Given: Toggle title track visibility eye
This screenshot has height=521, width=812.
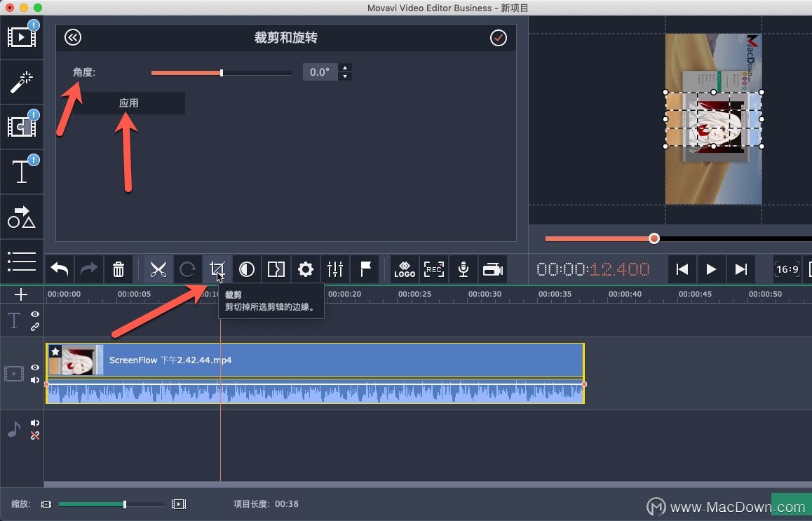Looking at the screenshot, I should 34,314.
